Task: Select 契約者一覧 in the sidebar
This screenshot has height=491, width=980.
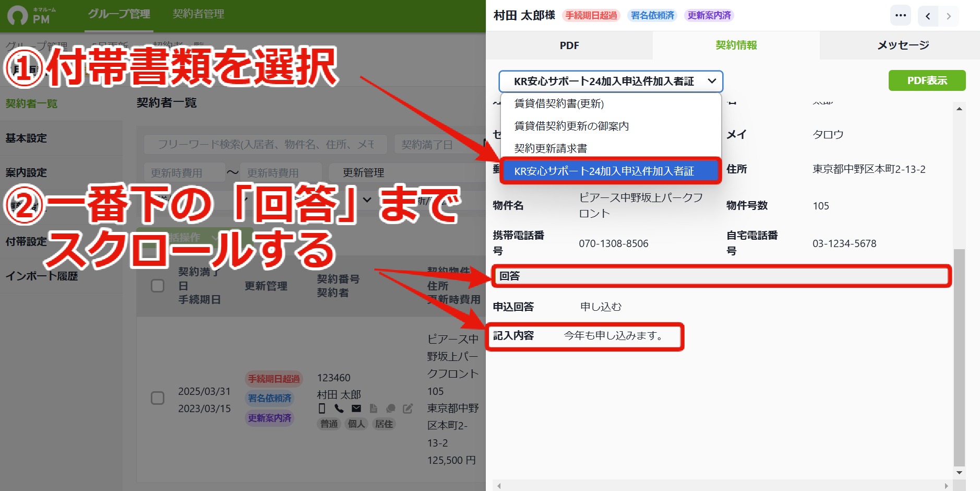Action: click(x=31, y=103)
